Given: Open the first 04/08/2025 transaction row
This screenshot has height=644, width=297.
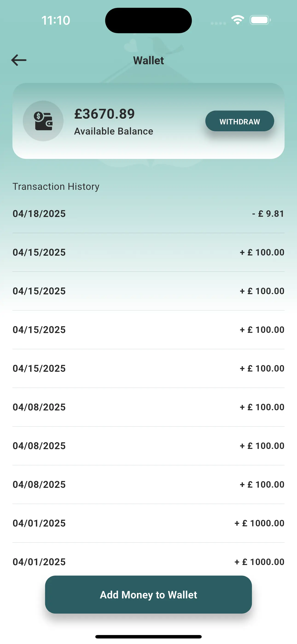Looking at the screenshot, I should [148, 407].
